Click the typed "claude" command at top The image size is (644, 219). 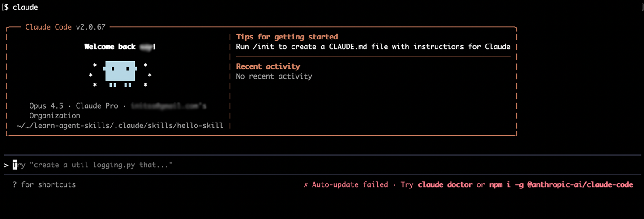coord(25,7)
